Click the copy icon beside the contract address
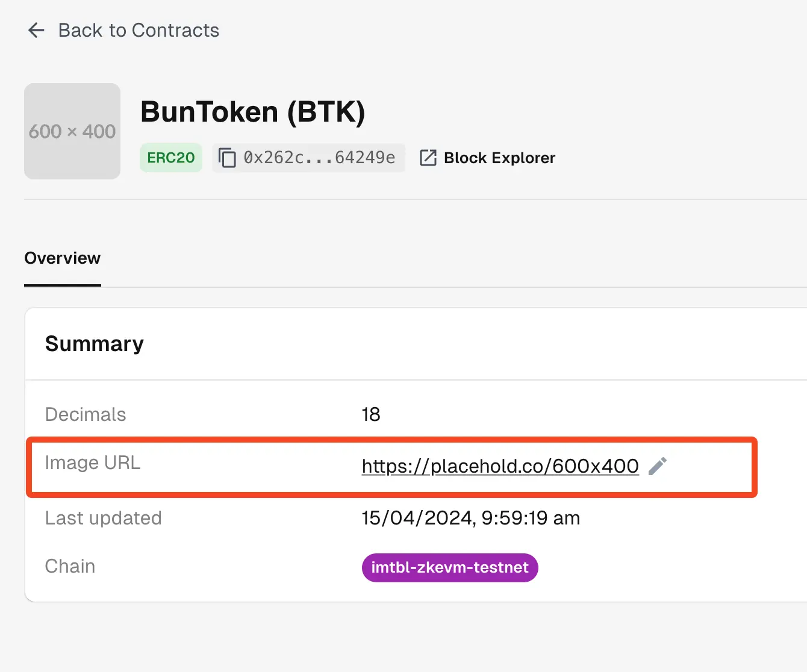 tap(227, 158)
